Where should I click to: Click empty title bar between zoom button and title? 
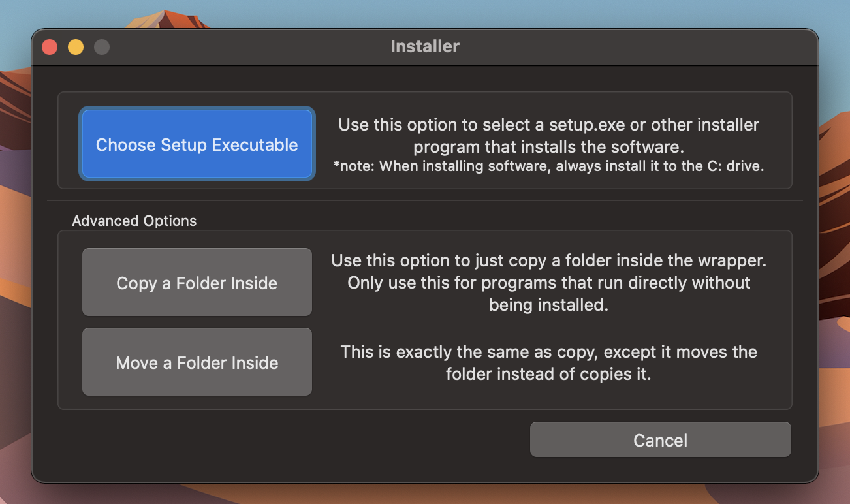[248, 47]
